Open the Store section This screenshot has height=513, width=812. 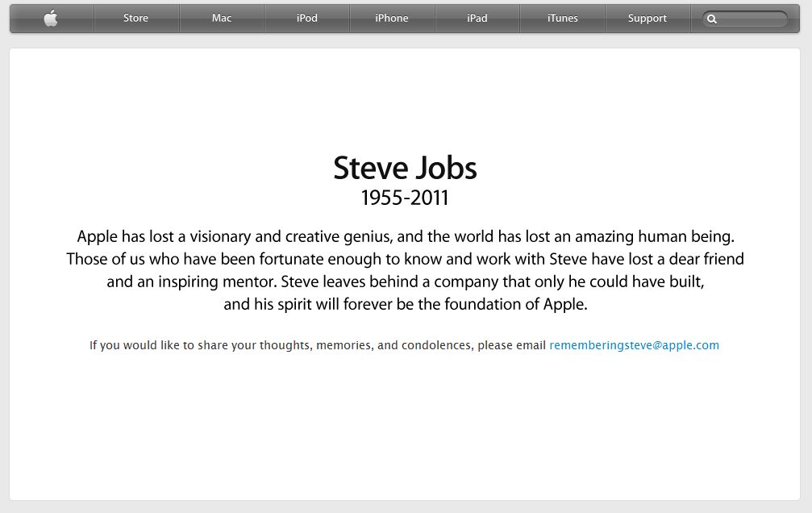click(136, 18)
